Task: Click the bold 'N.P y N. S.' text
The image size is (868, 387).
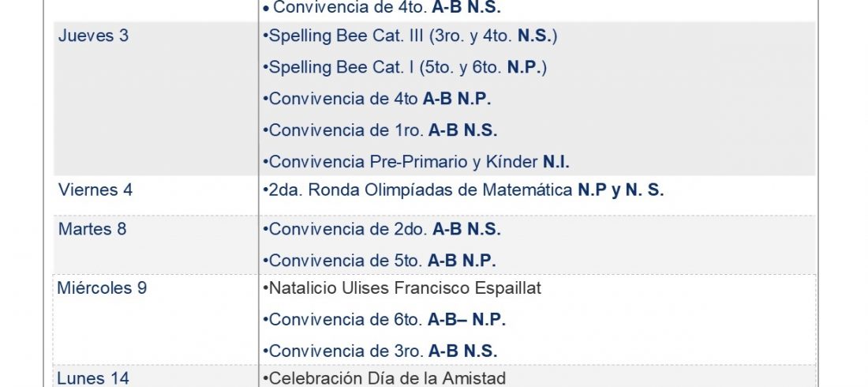Action: click(x=620, y=190)
